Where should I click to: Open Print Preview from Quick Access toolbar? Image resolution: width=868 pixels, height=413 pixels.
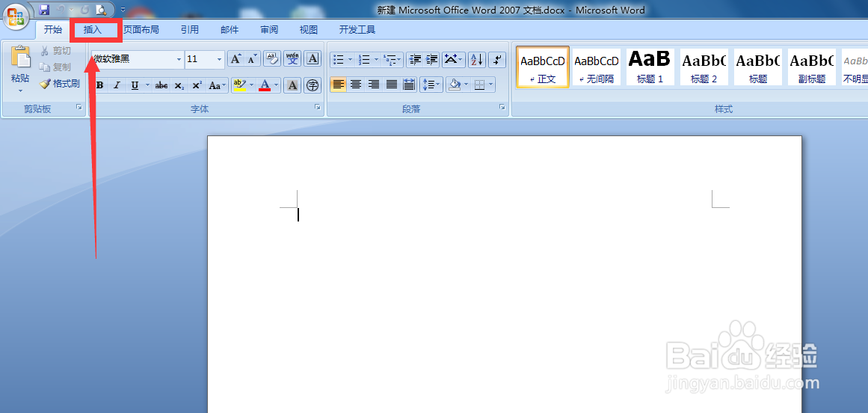101,10
